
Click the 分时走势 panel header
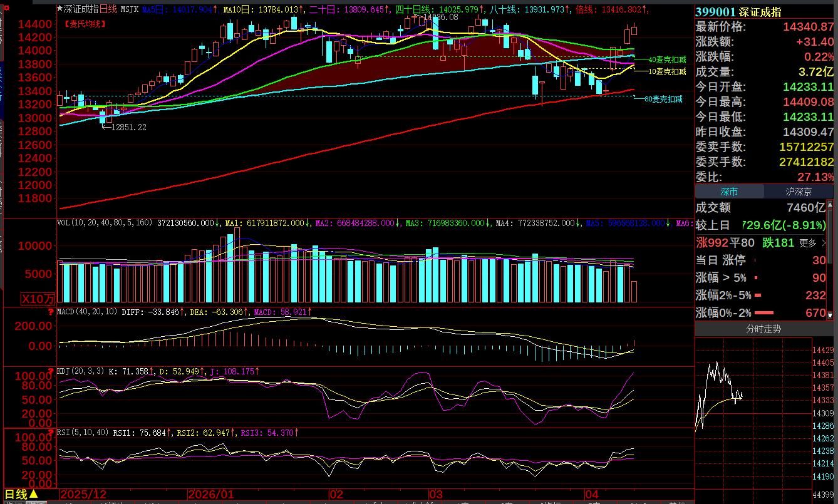coord(763,329)
